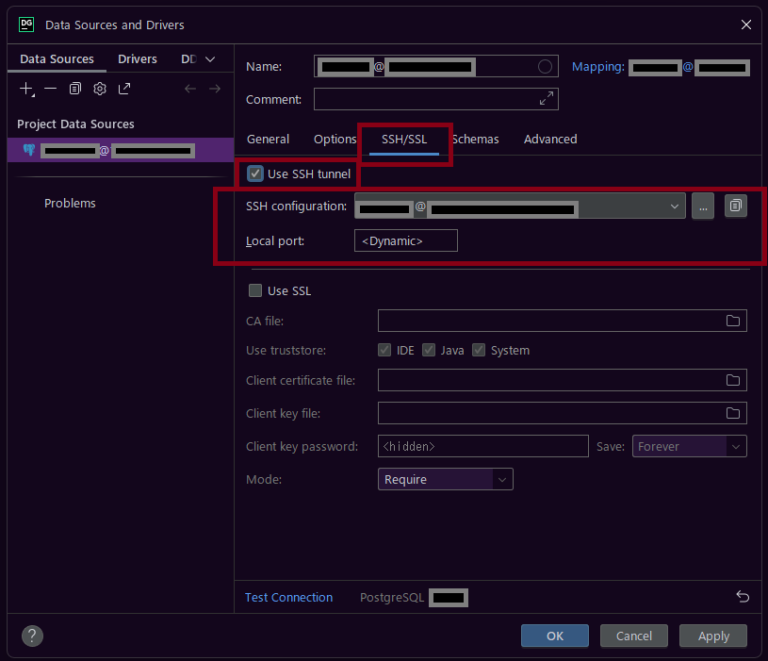Click the folder icon for Client key file

click(733, 413)
